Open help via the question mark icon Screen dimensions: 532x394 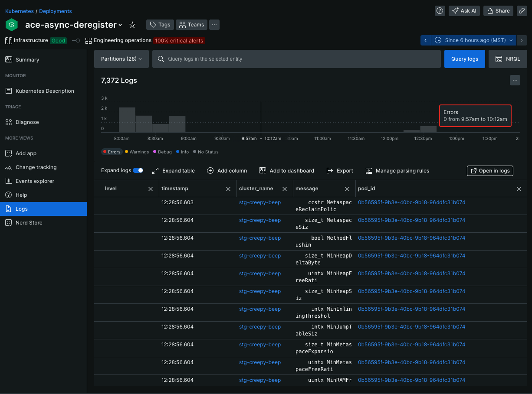[x=440, y=10]
